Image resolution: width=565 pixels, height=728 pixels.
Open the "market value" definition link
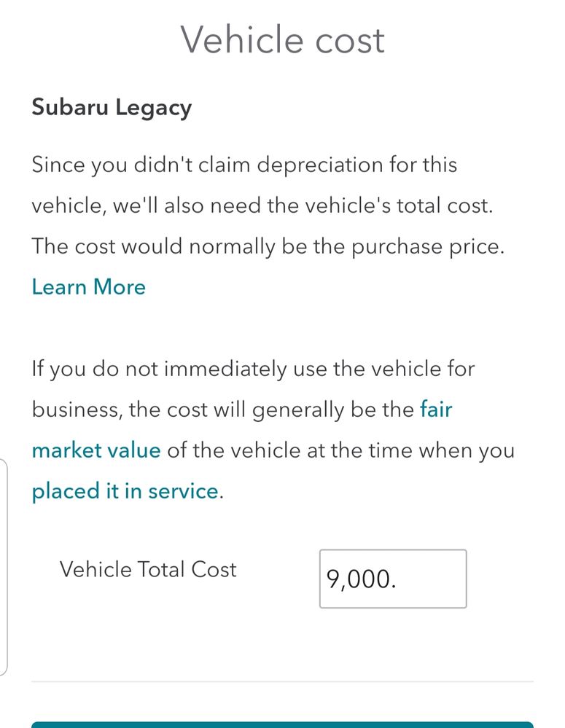tap(96, 450)
